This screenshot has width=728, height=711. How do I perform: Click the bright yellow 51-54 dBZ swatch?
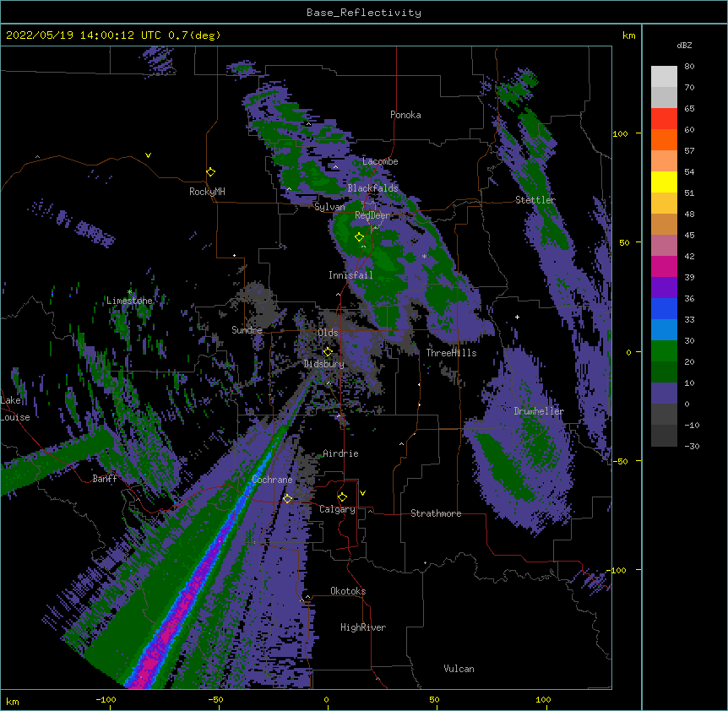click(x=664, y=182)
